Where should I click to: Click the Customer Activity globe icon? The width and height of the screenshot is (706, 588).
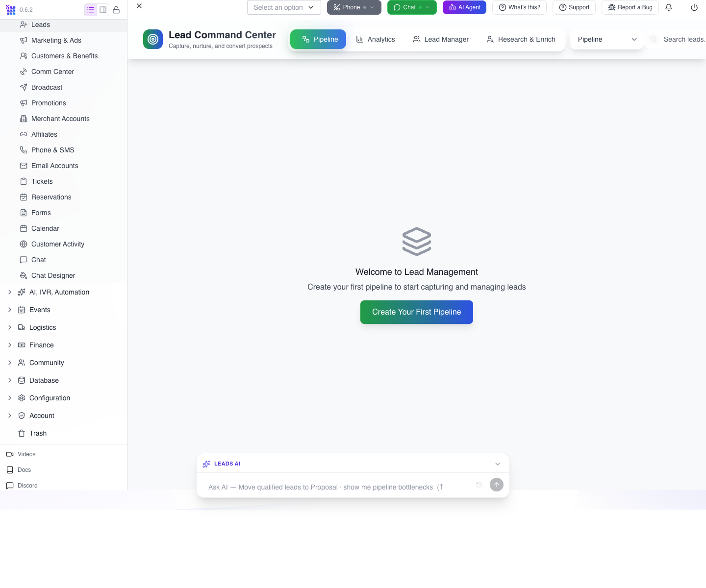click(x=24, y=244)
